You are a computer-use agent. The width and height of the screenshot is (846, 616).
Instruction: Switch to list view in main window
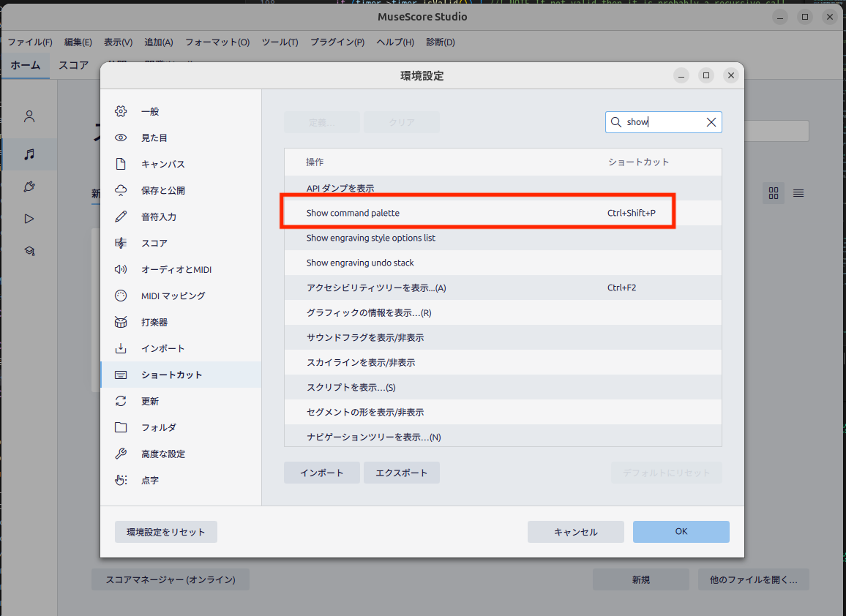798,193
